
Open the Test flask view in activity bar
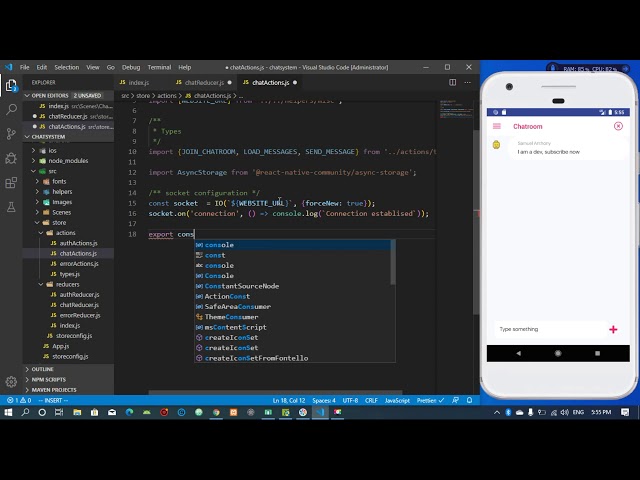pyautogui.click(x=11, y=207)
